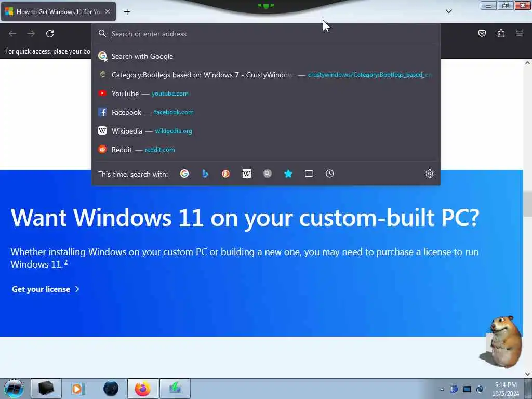Viewport: 532px width, 399px height.
Task: Close the How to Get Windows 11 tab
Action: tap(108, 11)
